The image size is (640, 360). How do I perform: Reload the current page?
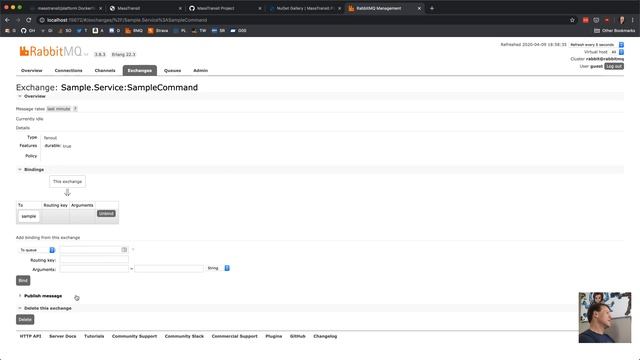click(29, 20)
